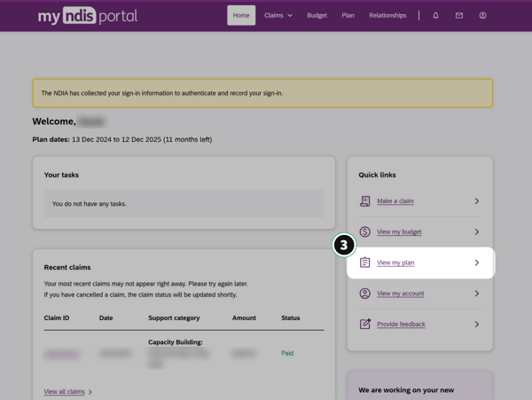
Task: Click the Capacity Building: category text
Action: point(176,342)
